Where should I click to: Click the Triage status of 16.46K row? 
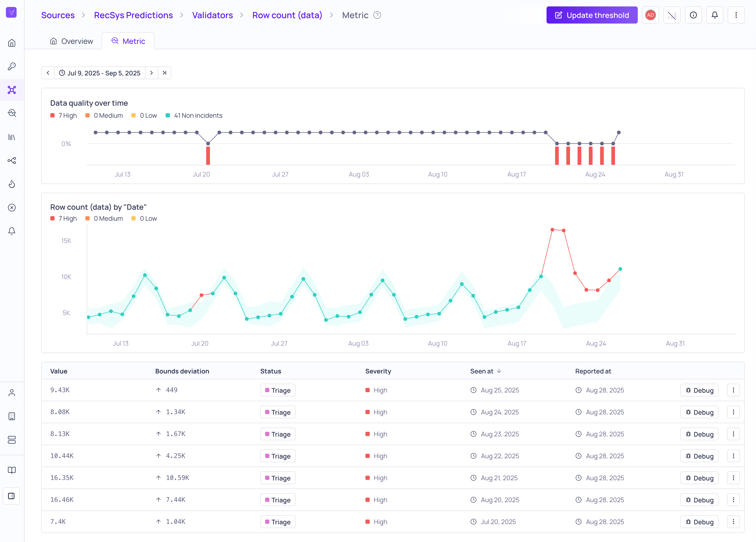click(278, 500)
